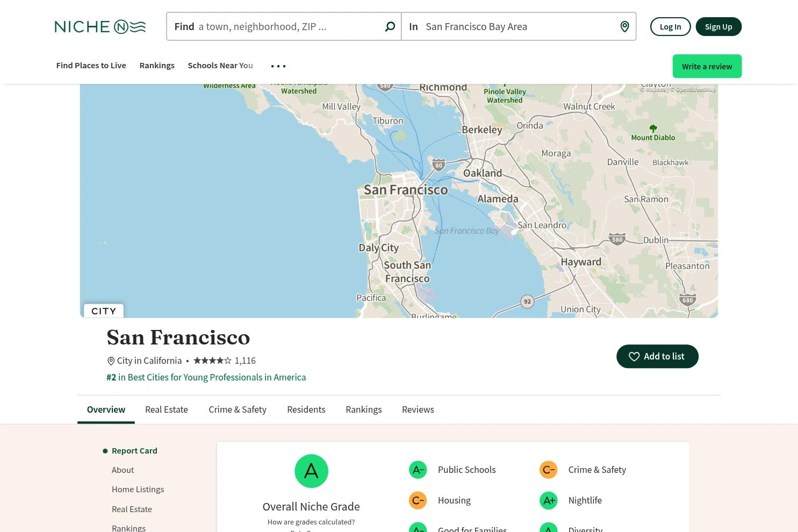Click the San Leandro label on the map
The height and width of the screenshot is (532, 798).
click(542, 225)
